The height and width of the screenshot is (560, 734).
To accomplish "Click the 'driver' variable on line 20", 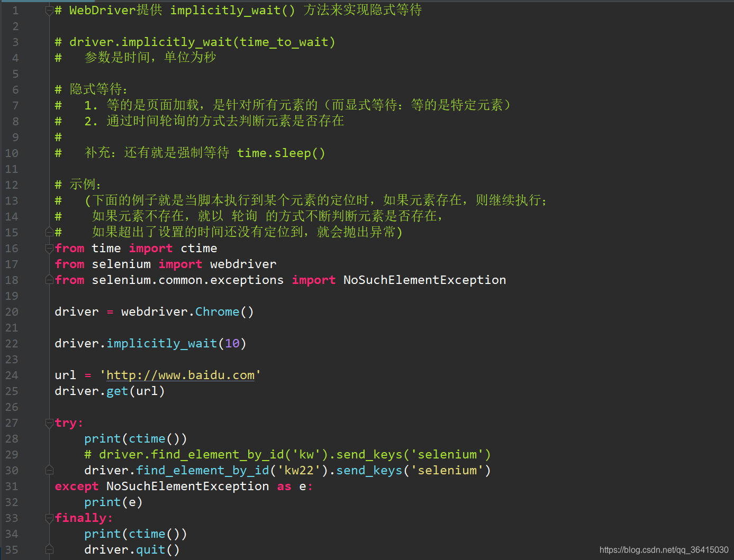I will tap(77, 312).
